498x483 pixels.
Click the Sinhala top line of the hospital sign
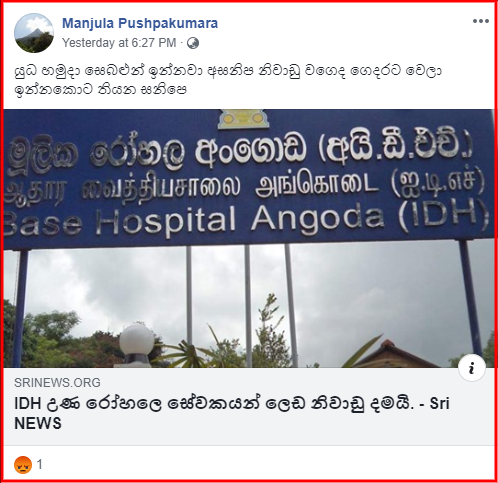[240, 152]
